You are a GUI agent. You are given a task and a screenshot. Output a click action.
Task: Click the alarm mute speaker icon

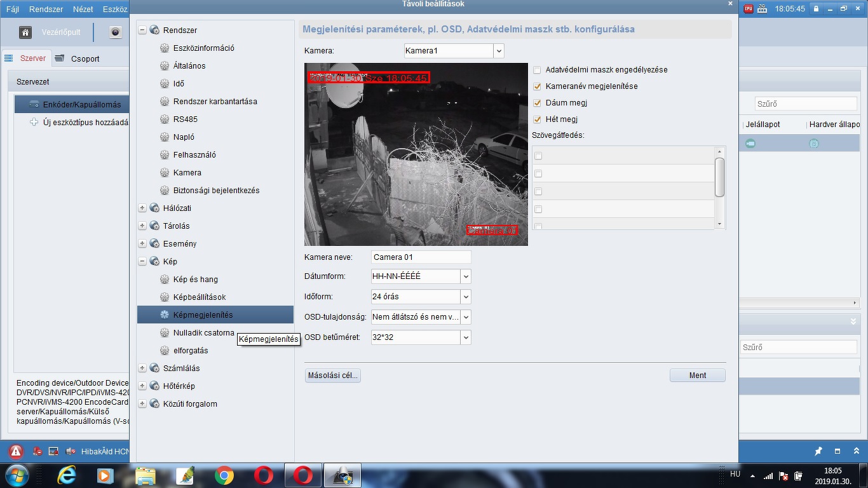69,451
